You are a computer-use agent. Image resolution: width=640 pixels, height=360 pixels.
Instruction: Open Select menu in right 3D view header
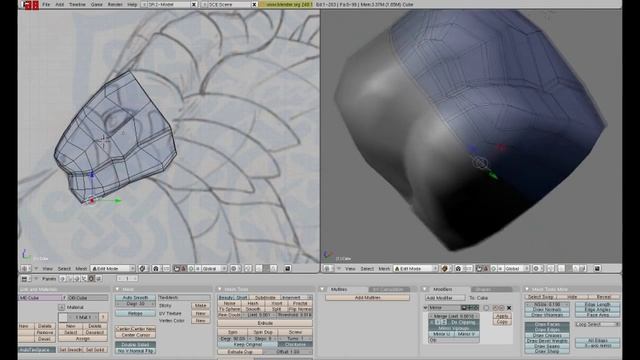pos(367,269)
